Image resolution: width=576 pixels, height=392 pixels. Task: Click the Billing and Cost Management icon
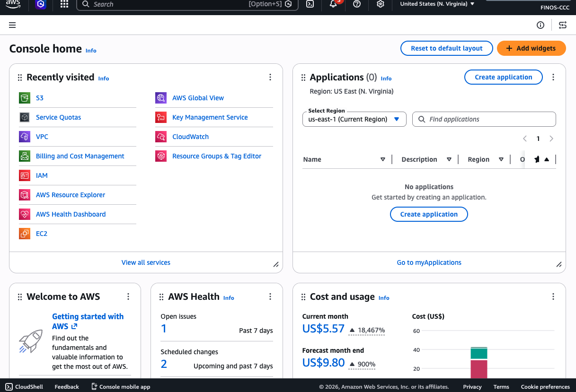click(x=25, y=156)
